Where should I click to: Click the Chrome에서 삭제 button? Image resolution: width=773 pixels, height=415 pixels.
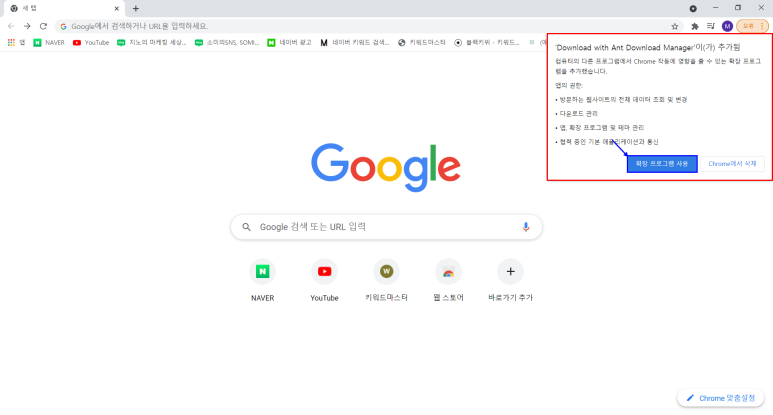732,164
